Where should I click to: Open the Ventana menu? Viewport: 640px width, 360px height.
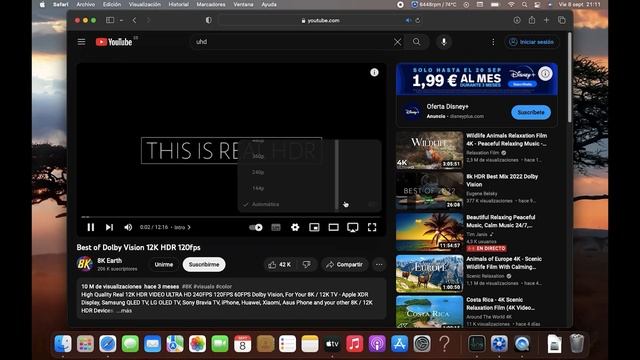[x=243, y=4]
